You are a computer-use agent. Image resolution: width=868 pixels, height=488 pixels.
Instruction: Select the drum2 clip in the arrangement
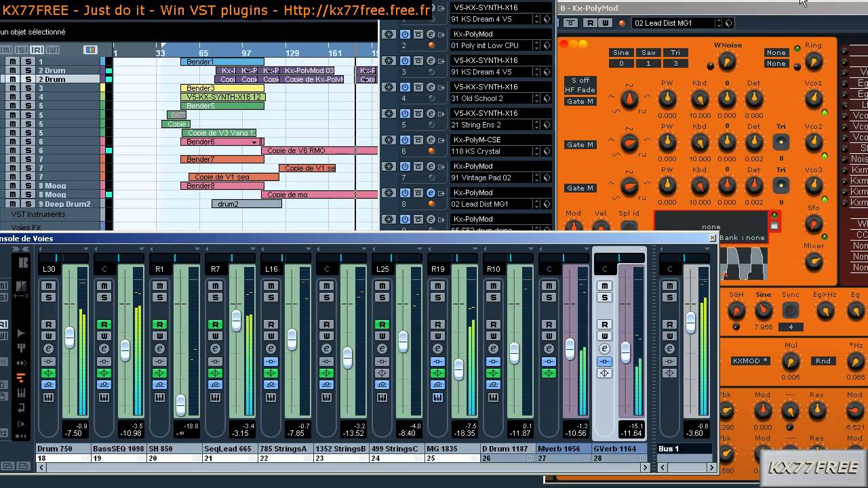click(x=246, y=204)
